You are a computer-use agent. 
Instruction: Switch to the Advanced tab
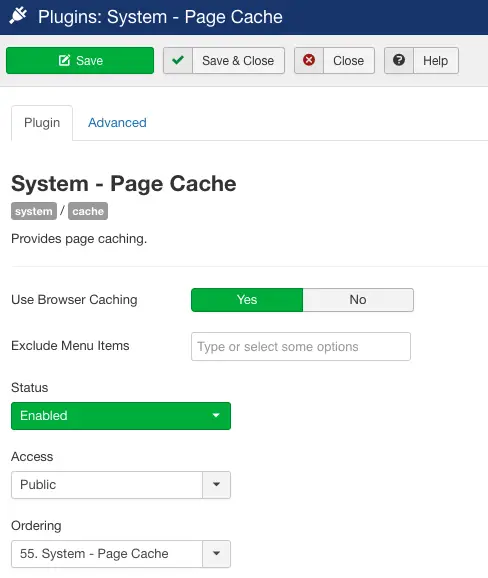click(117, 123)
